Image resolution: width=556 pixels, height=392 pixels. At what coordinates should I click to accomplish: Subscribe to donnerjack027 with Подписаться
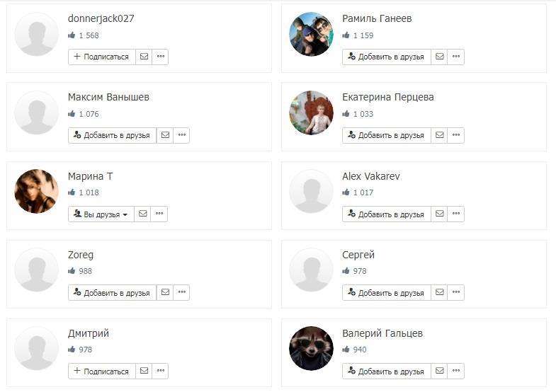[102, 57]
